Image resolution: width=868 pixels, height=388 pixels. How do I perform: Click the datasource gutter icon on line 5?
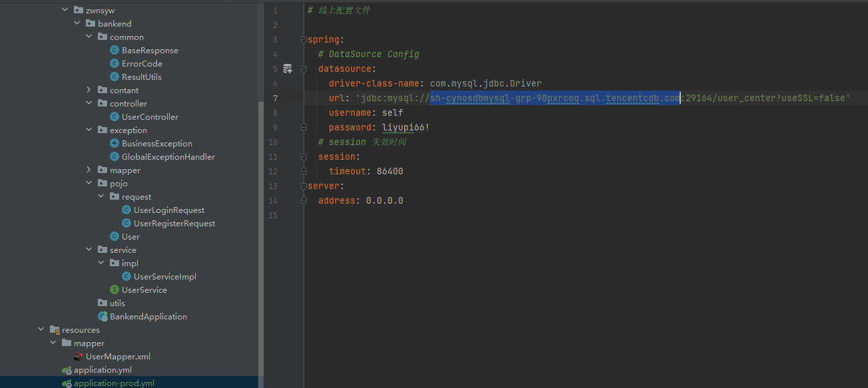[x=288, y=69]
